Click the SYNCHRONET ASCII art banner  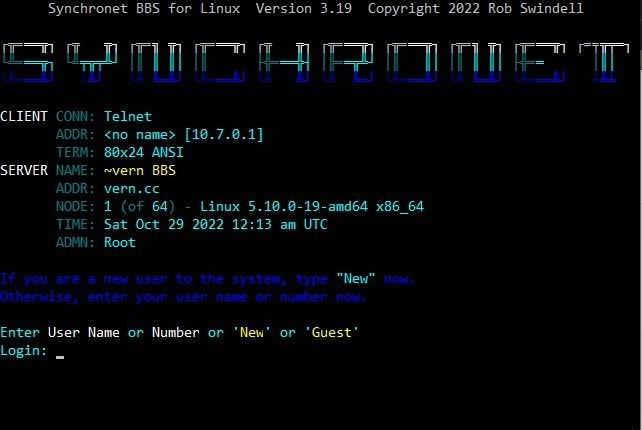(316, 62)
